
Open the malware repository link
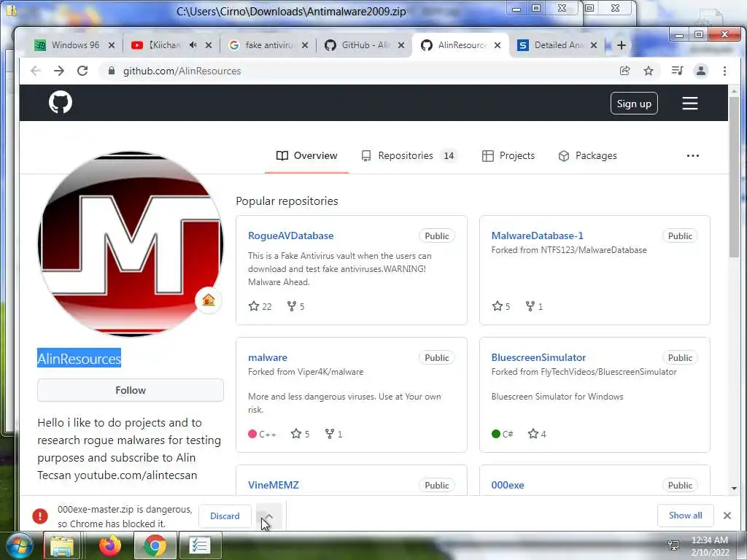tap(267, 357)
